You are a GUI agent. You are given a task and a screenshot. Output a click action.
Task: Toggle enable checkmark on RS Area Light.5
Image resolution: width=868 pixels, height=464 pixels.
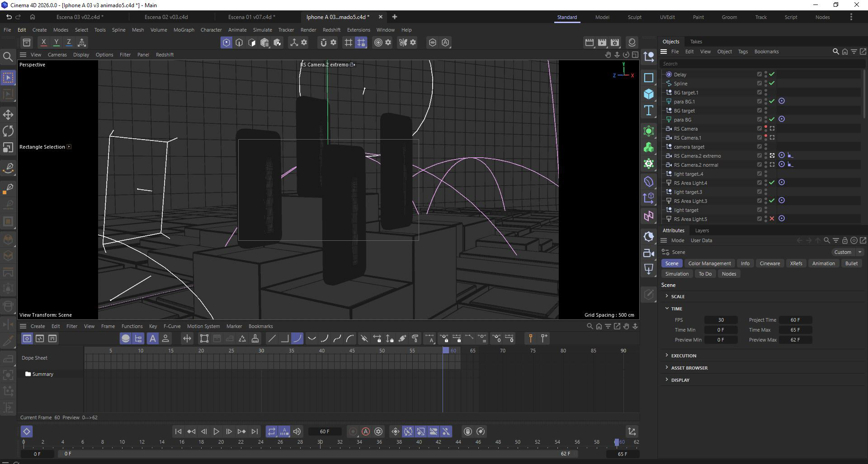coord(772,219)
